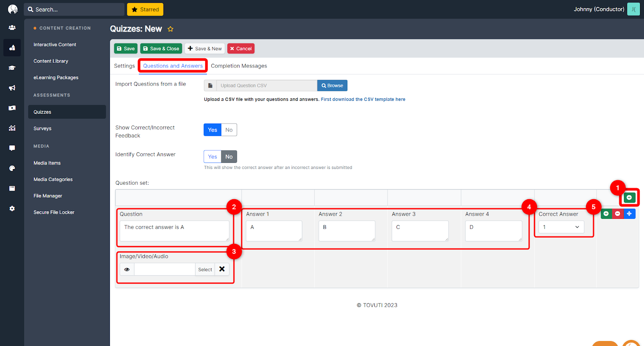
Task: Click the Tovuti logo at top left
Action: click(13, 9)
